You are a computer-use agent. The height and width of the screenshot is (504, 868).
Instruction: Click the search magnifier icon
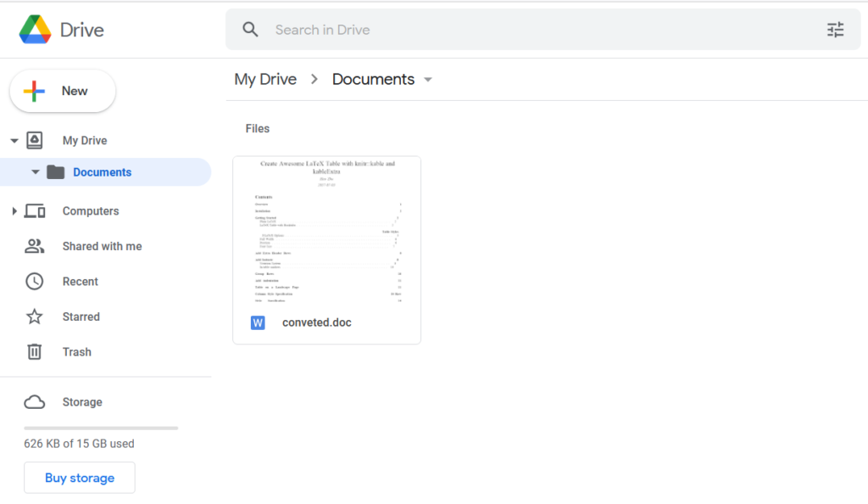(250, 30)
